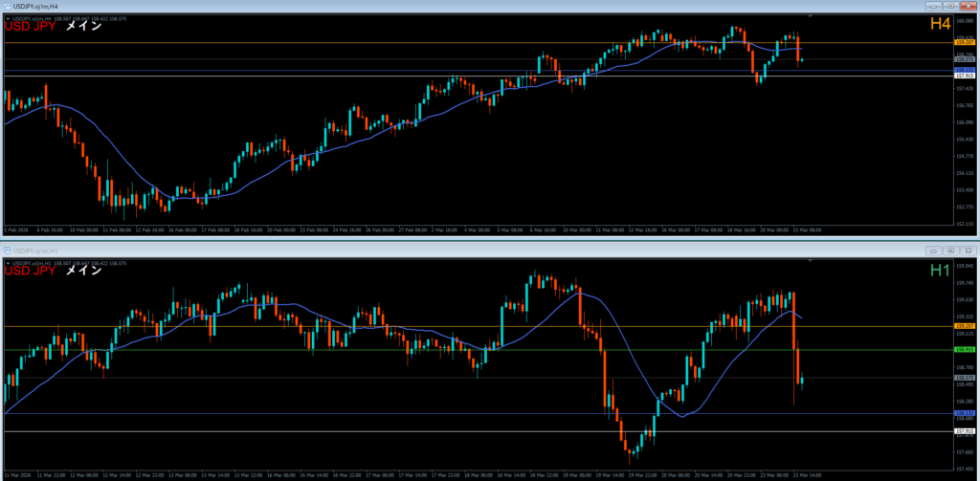Expand the small arrow before USDJPY.oj1m,H1 info
Screen dimensions: 980x481
[8, 261]
